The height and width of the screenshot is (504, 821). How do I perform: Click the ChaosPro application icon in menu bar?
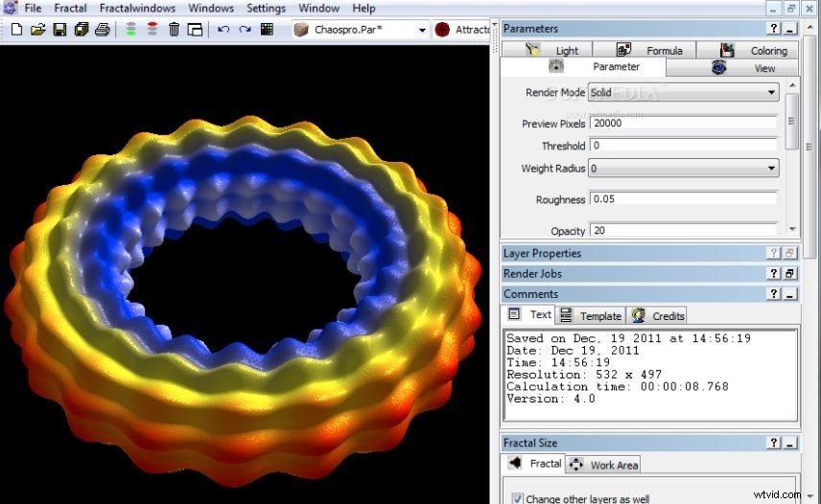tap(10, 8)
